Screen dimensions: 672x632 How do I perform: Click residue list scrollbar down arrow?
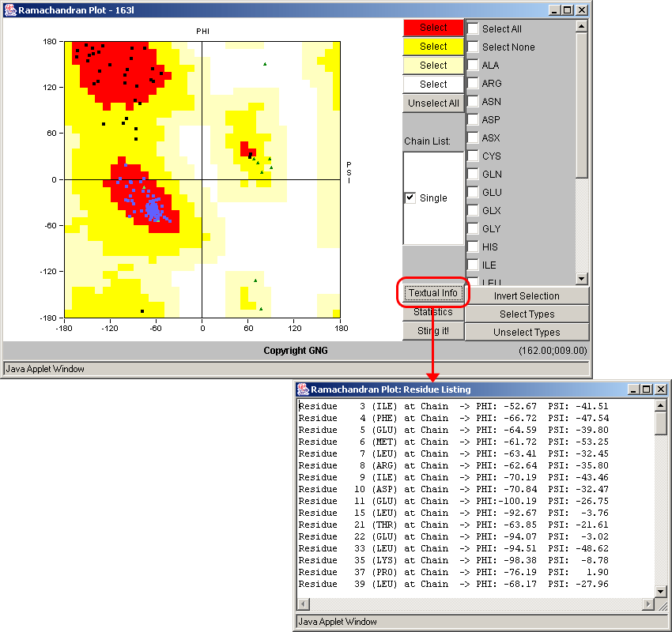(x=581, y=278)
